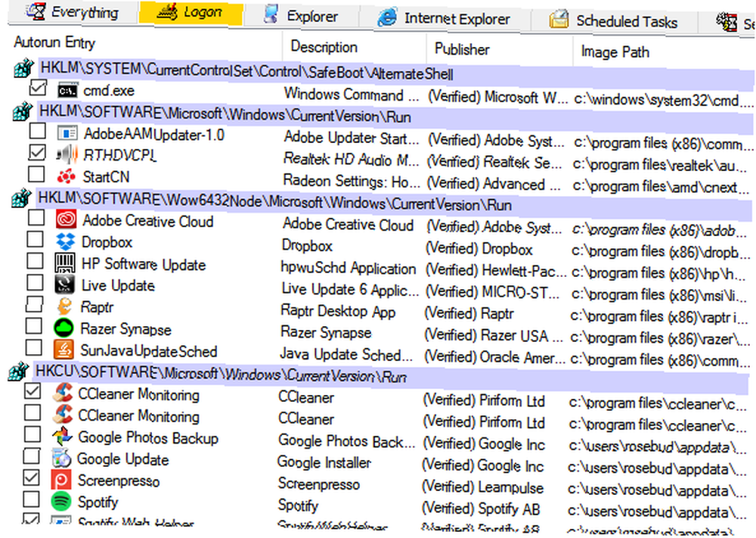The image size is (756, 538).
Task: Select the "hpwuSchd Application" description
Action: coord(349,269)
